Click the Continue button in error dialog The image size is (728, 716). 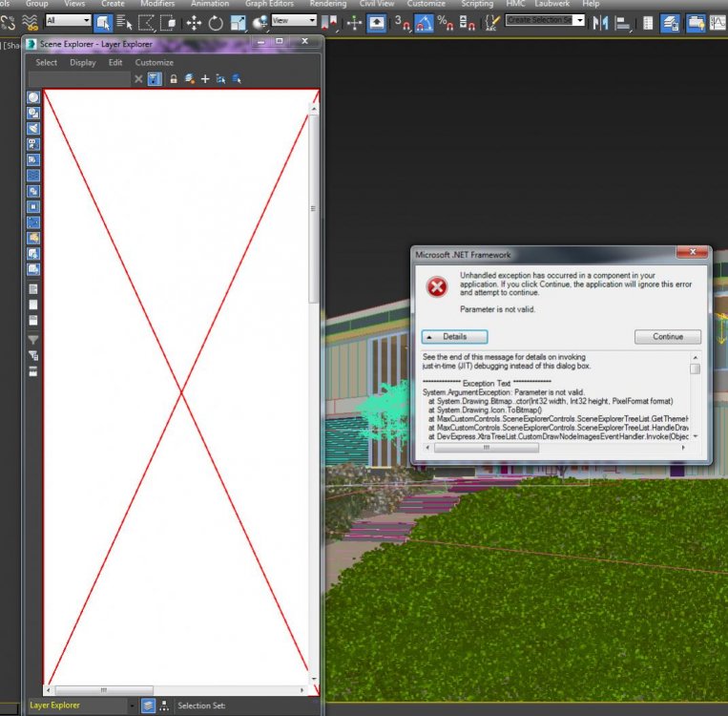pos(667,337)
